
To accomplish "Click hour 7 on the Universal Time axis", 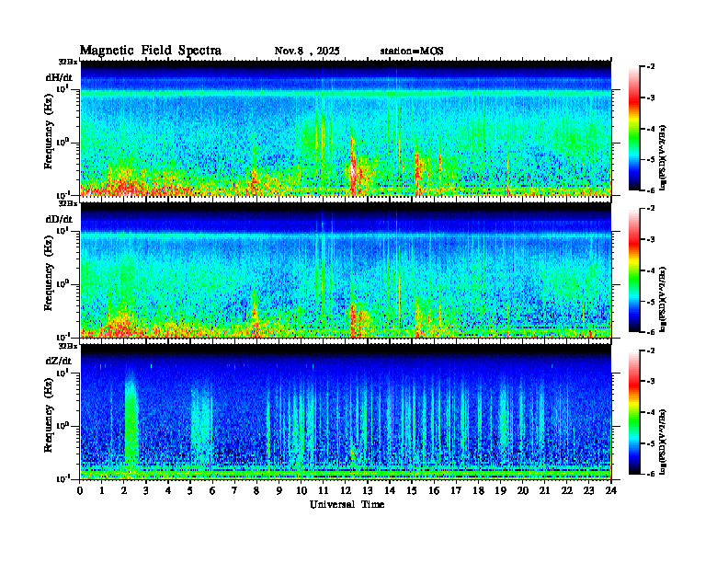I will coord(235,491).
